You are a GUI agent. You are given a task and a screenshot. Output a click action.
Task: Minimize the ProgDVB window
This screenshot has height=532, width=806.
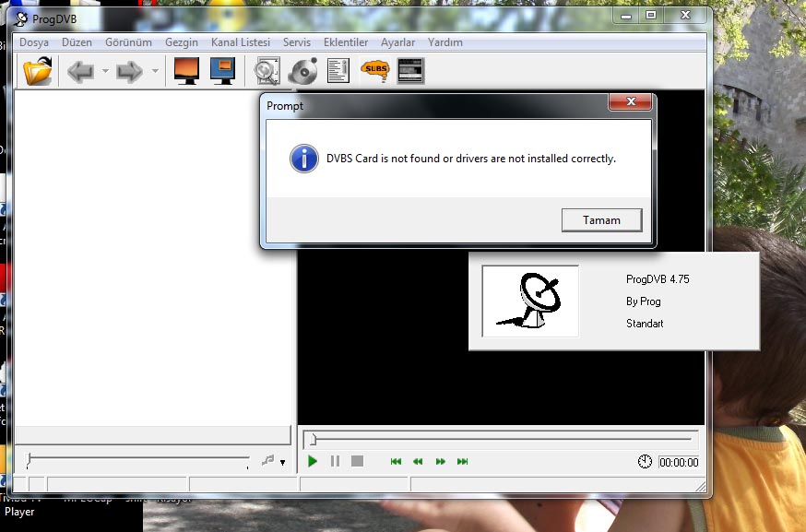tap(625, 16)
